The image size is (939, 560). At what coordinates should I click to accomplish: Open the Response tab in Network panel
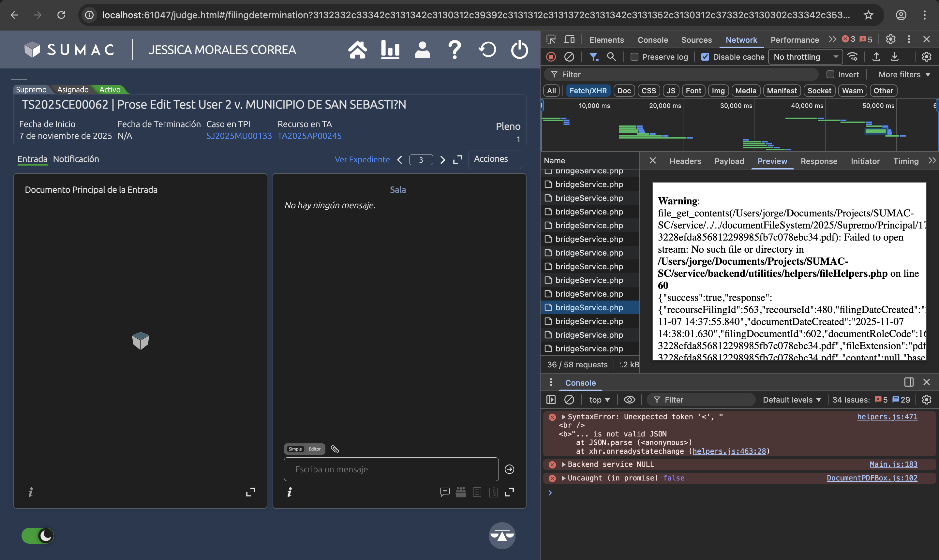(x=819, y=161)
